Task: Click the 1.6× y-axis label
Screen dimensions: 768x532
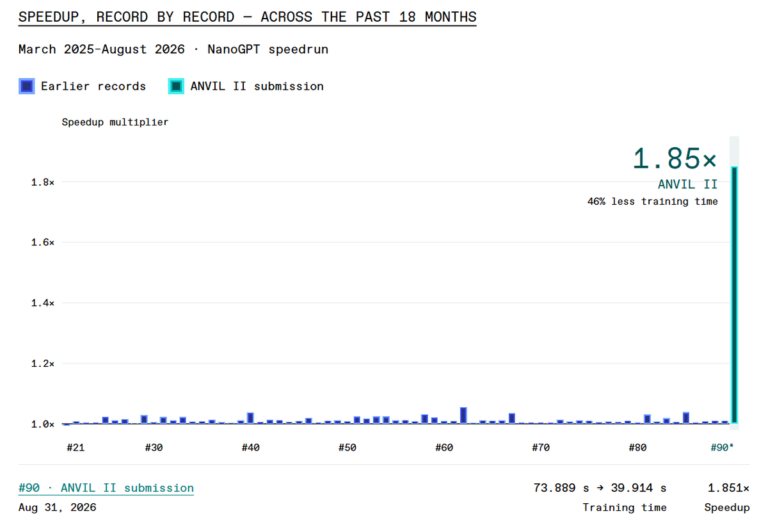Action: [x=42, y=243]
